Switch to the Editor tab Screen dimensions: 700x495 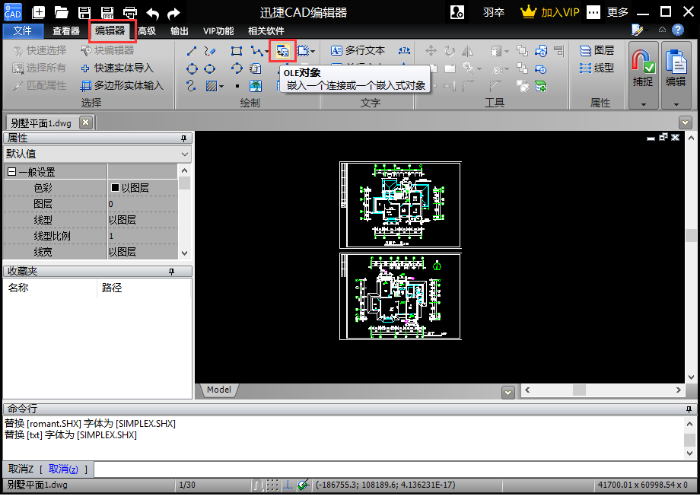point(111,30)
